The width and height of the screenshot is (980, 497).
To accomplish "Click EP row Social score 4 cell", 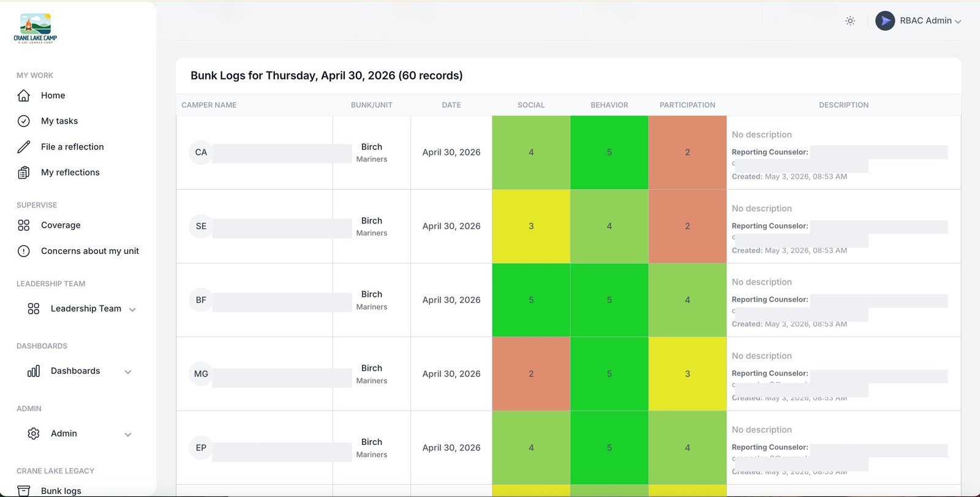I will coord(531,448).
